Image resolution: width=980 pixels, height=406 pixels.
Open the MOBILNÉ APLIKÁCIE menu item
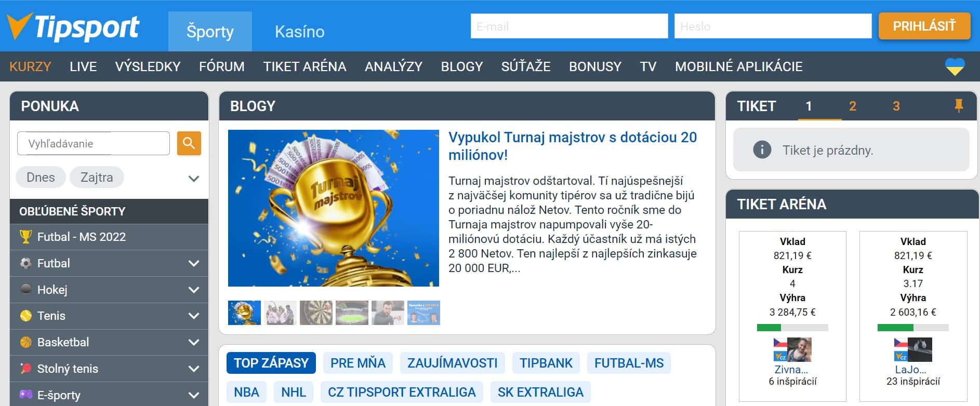(x=739, y=66)
